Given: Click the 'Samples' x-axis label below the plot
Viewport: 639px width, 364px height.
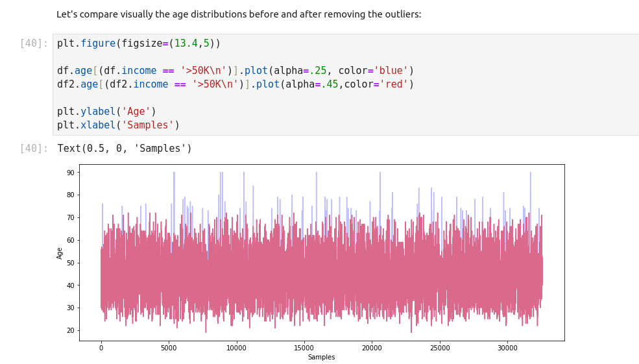Looking at the screenshot, I should pyautogui.click(x=321, y=358).
